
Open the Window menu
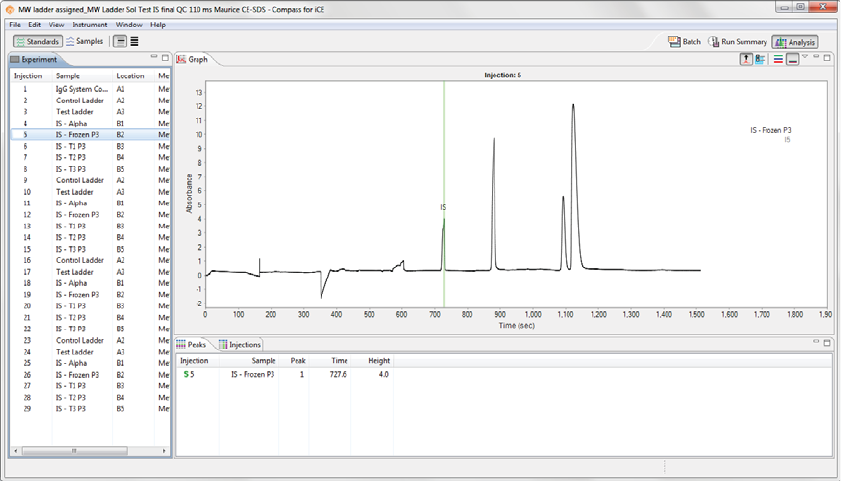[128, 24]
